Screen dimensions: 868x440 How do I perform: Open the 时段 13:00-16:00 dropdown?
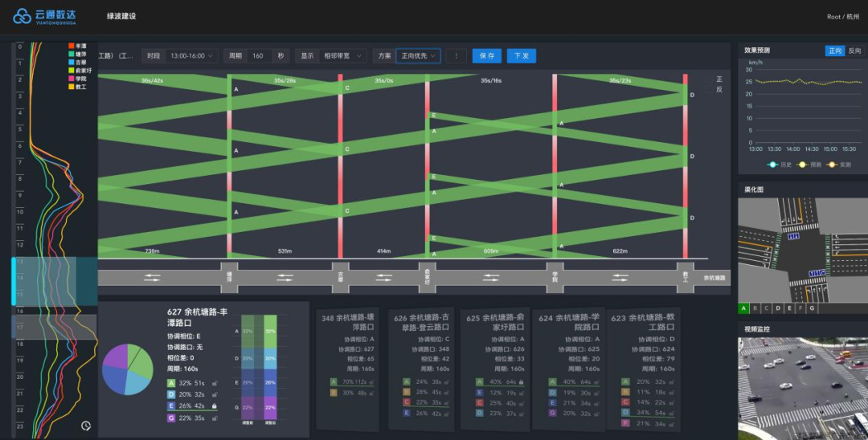[192, 56]
